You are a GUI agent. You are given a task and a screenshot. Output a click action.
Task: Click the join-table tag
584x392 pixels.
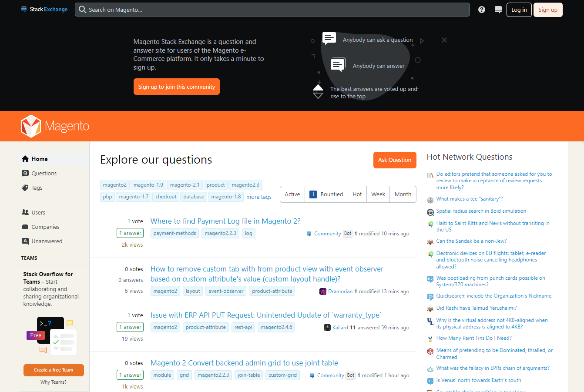coord(249,375)
